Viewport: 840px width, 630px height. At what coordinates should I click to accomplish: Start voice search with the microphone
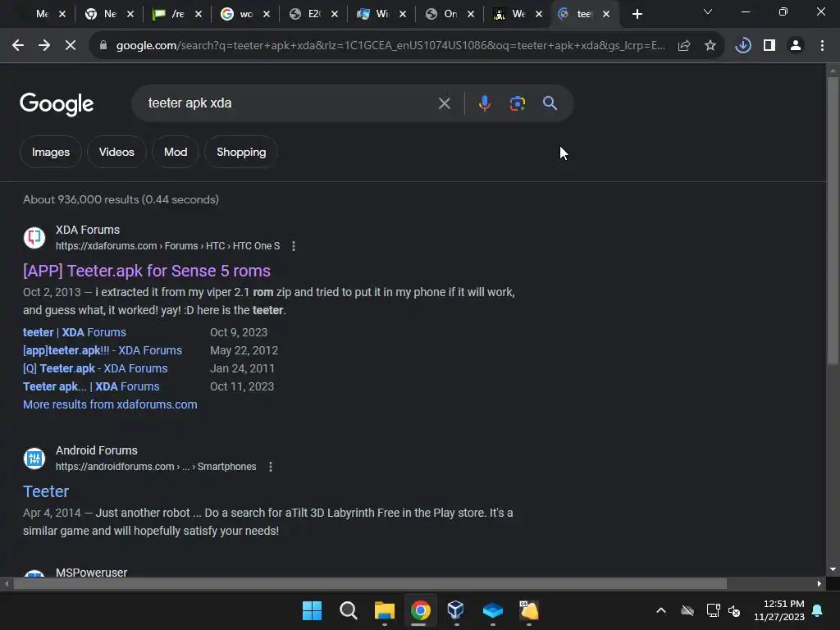[484, 103]
